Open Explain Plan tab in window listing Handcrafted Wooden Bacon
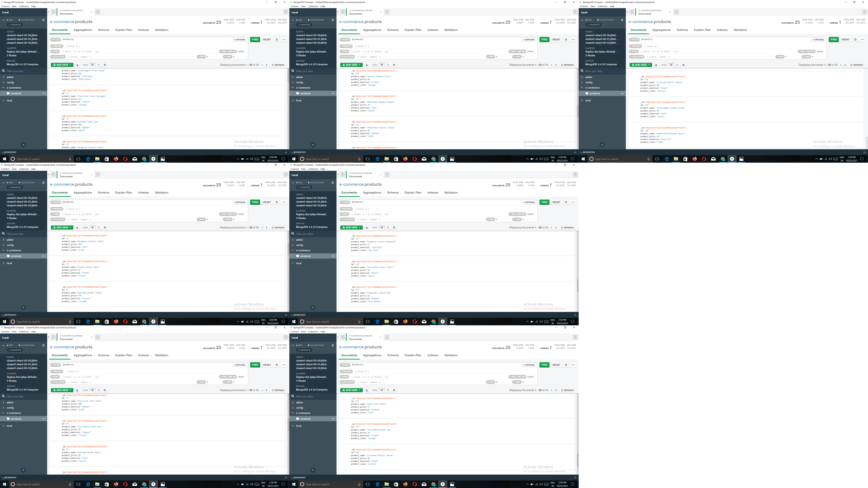This screenshot has height=488, width=868. click(x=702, y=30)
